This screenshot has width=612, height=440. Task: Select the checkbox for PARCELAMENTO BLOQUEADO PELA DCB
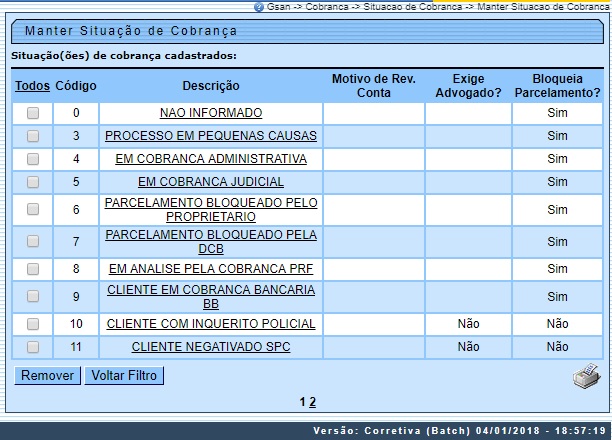(x=33, y=241)
